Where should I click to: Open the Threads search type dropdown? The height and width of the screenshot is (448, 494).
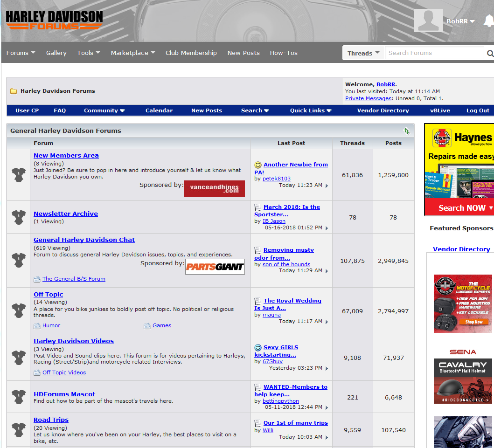363,53
